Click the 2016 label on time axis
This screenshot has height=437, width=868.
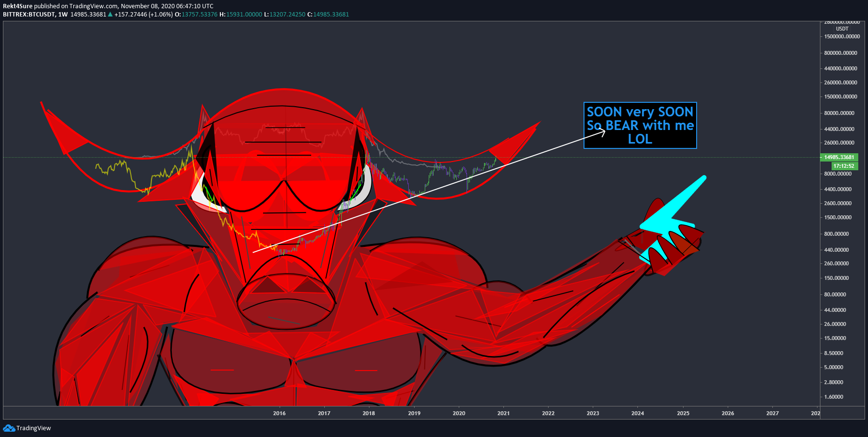click(x=279, y=413)
